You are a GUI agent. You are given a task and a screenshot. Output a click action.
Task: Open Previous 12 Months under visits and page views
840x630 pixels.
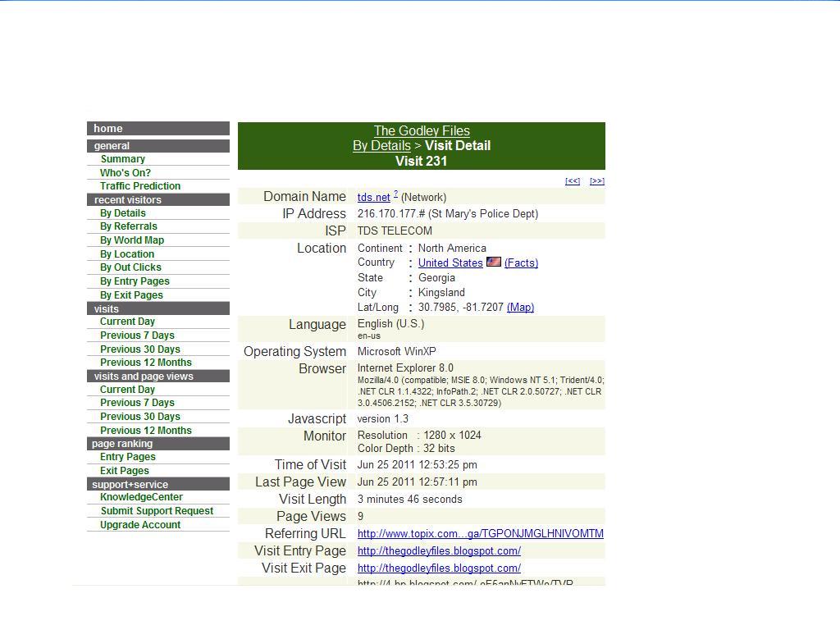146,430
